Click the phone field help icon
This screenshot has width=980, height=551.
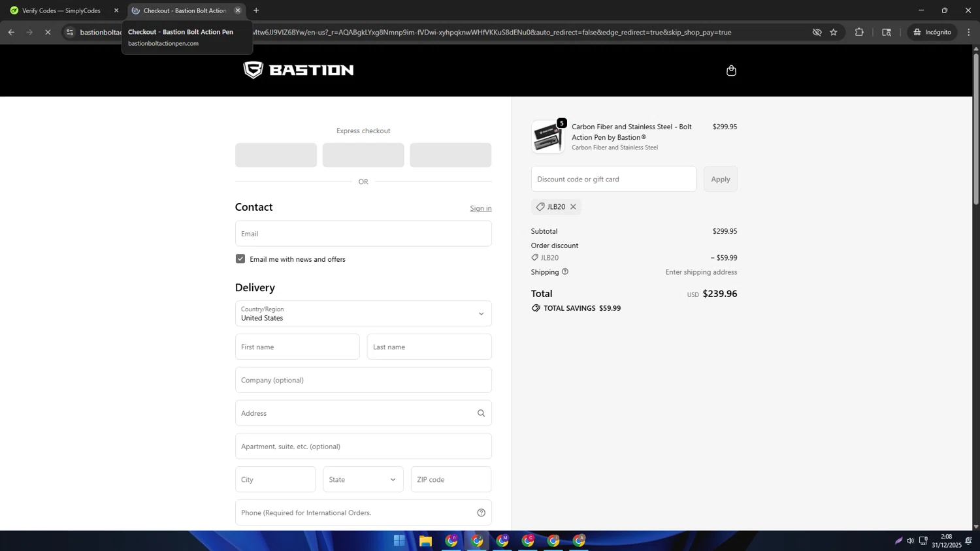click(481, 512)
